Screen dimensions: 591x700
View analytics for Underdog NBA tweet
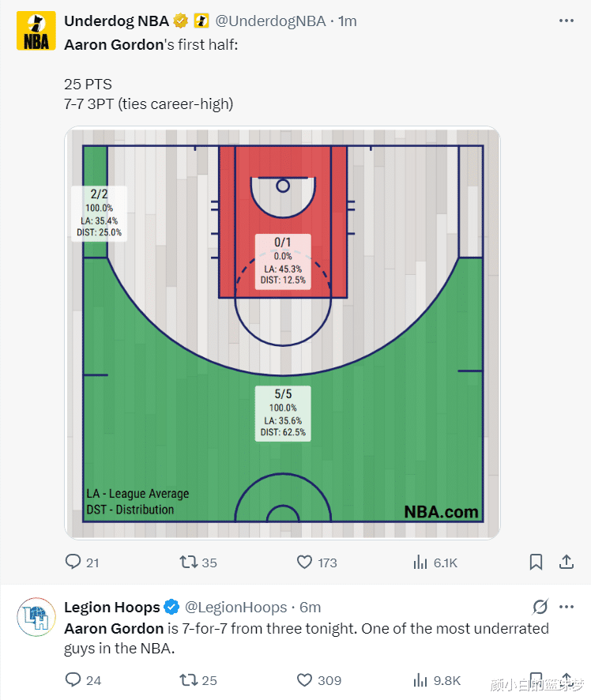tap(420, 562)
